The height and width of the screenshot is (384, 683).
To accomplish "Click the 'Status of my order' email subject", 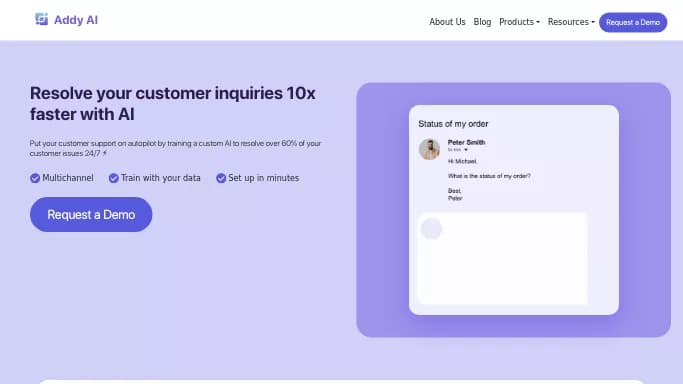I will pyautogui.click(x=453, y=124).
